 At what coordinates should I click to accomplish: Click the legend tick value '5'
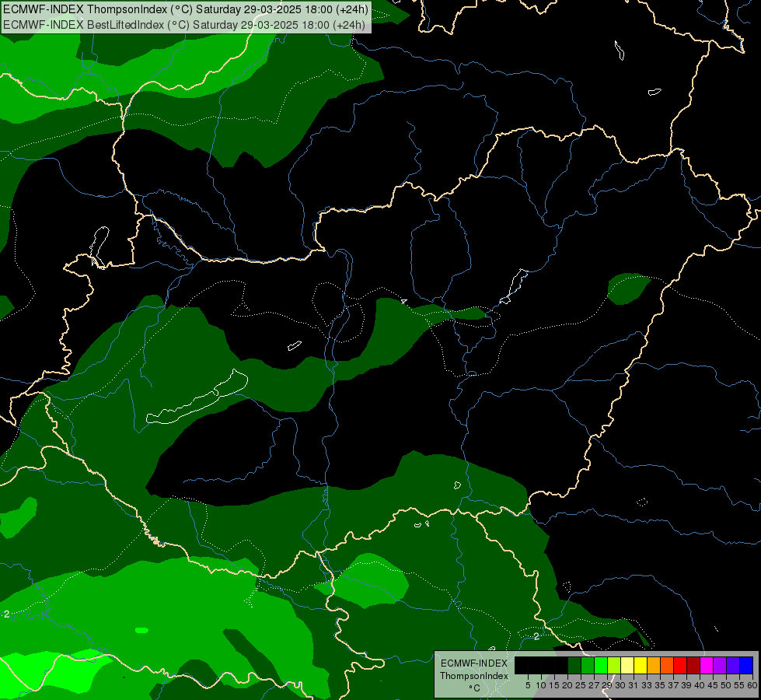[528, 685]
